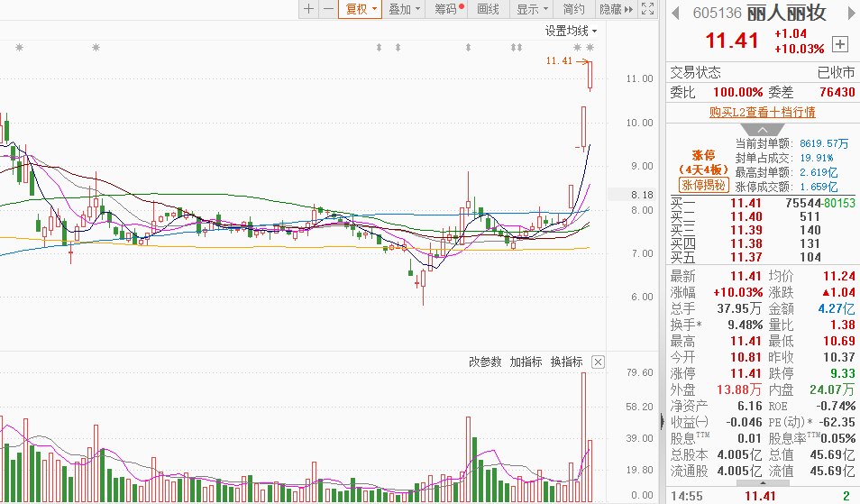This screenshot has width=860, height=504.
Task: Close the volume indicator panel
Action: coord(599,362)
